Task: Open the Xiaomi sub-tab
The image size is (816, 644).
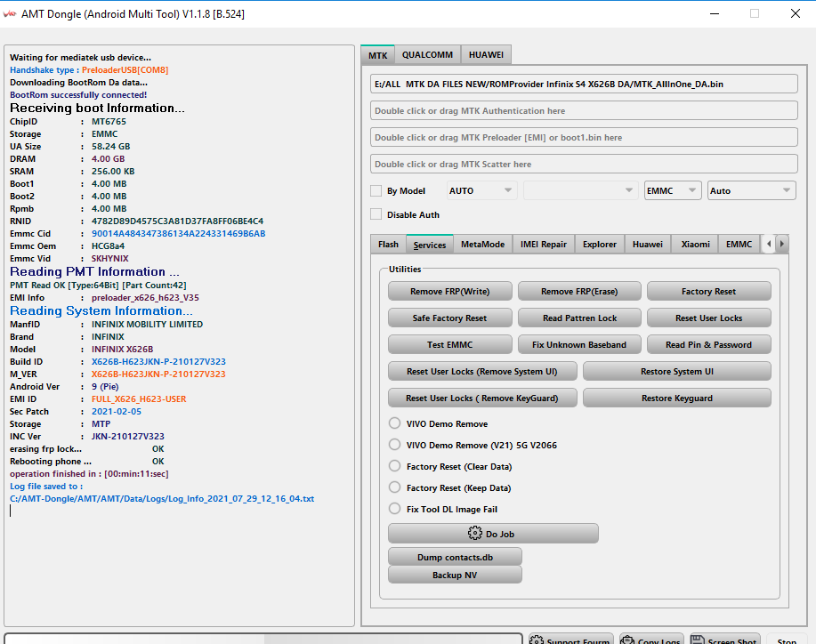Action: pyautogui.click(x=695, y=244)
